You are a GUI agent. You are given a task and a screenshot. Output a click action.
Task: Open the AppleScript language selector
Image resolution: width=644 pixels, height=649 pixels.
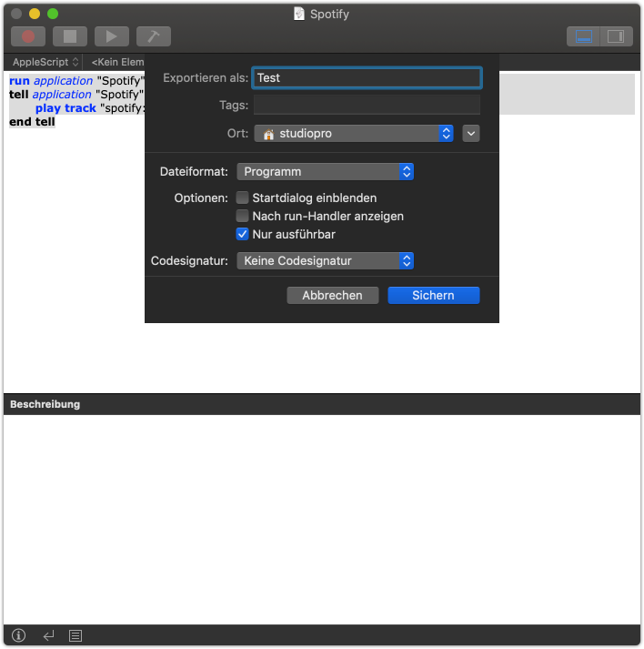45,62
